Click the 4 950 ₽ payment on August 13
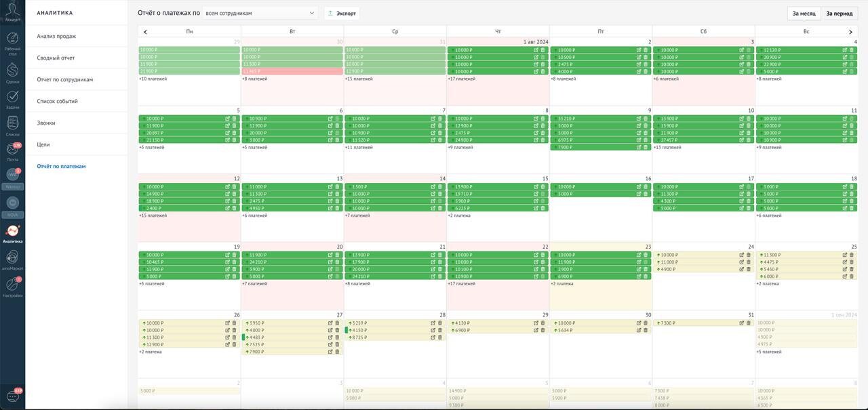This screenshot has height=410, width=868. tap(292, 208)
